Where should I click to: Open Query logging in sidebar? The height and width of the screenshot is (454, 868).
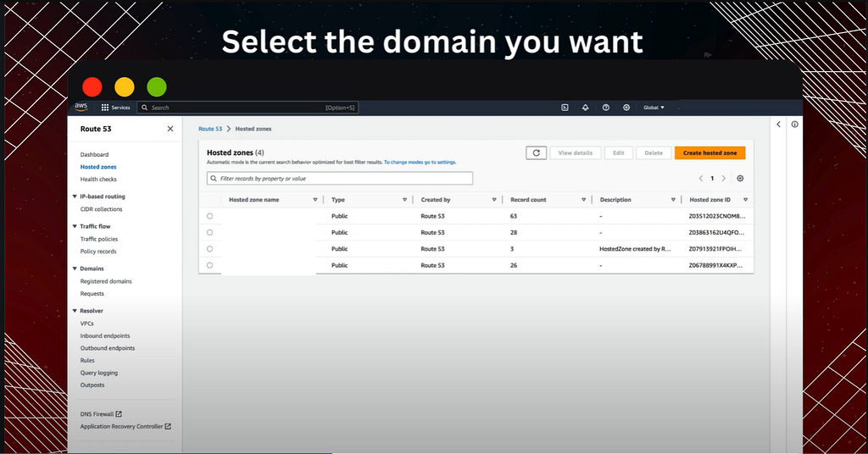tap(98, 373)
